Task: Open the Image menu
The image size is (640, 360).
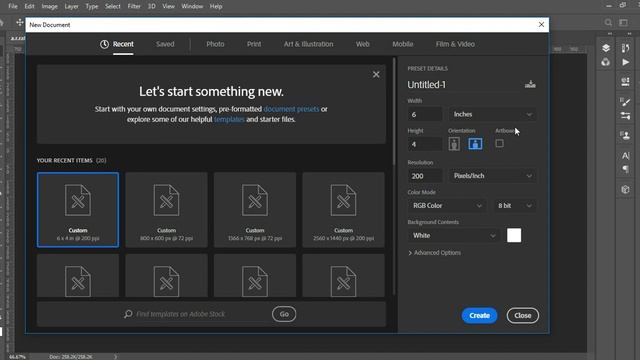Action: 49,6
